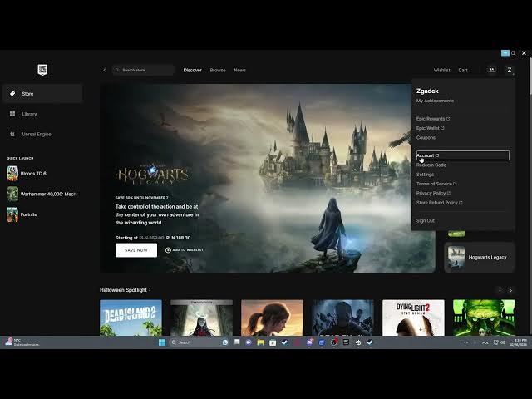Click Sign Out in profile menu
The width and height of the screenshot is (532, 399).
[x=426, y=221]
